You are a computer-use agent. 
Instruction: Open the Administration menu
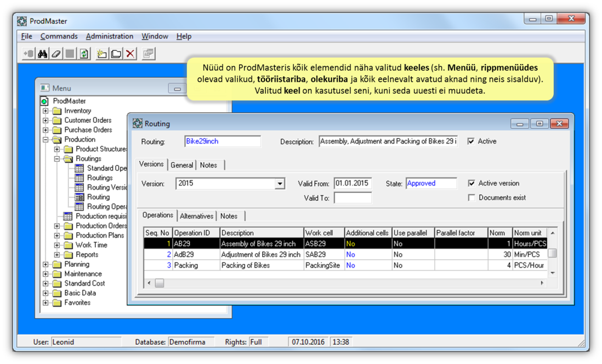pyautogui.click(x=110, y=36)
